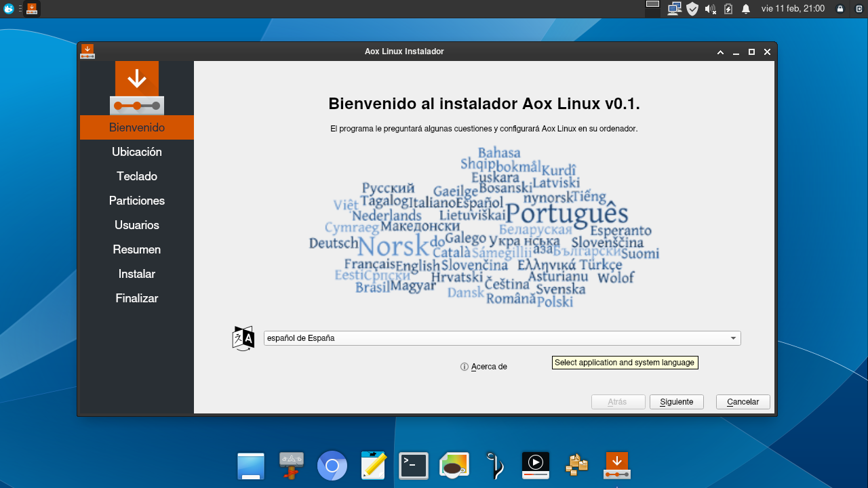
Task: Click the installer icon in the dock
Action: point(617,466)
